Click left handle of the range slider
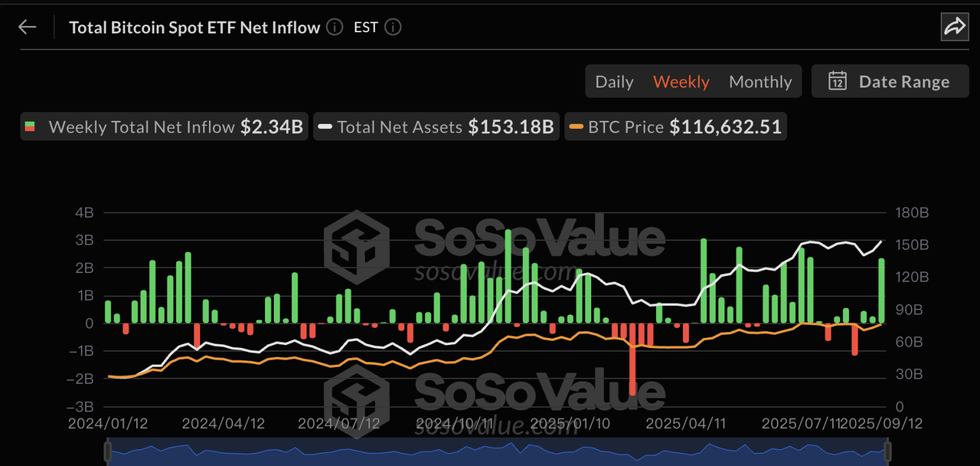This screenshot has height=466, width=980. tap(107, 451)
